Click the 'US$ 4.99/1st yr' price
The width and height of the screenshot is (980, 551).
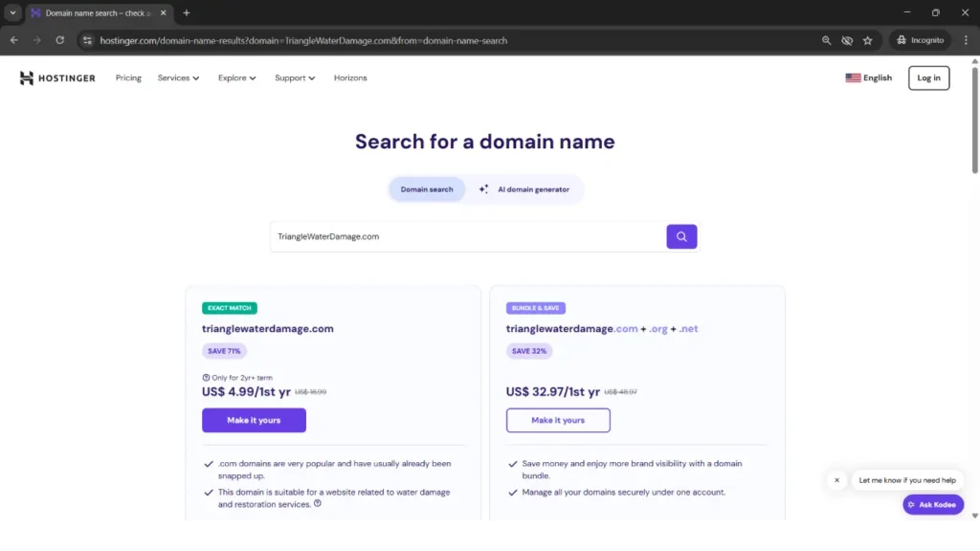(x=246, y=391)
